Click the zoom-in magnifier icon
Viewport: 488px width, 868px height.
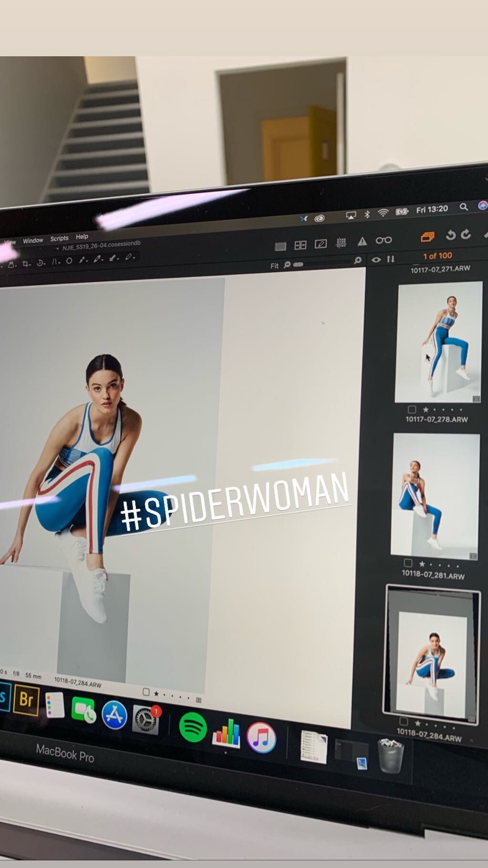(358, 260)
